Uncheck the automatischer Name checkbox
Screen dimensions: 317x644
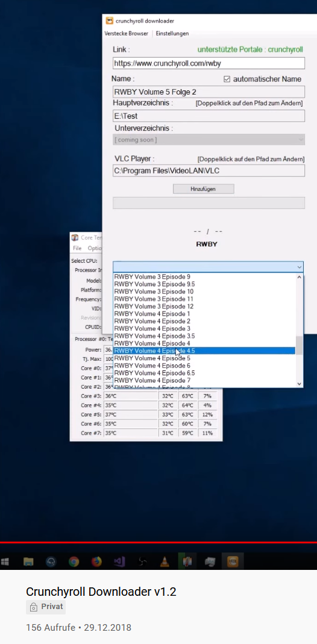click(x=227, y=79)
